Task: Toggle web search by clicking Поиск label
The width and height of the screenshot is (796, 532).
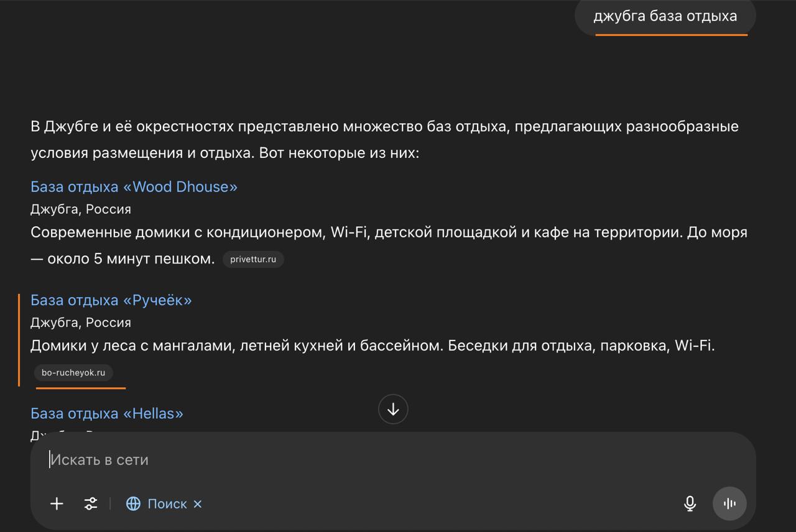Action: 167,503
